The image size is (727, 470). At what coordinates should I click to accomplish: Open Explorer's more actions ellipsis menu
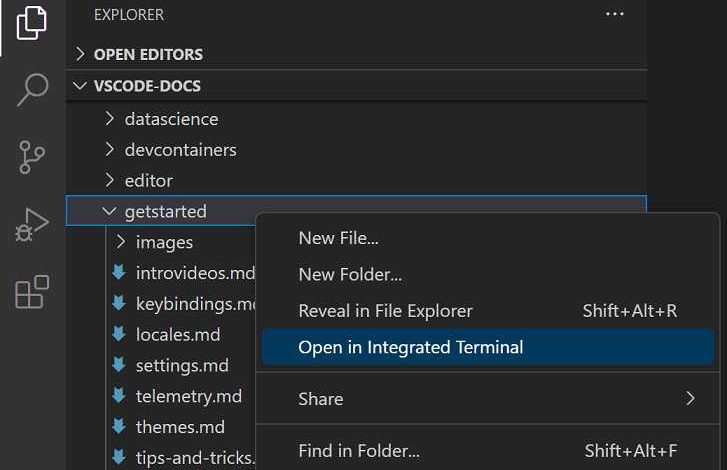tap(615, 15)
